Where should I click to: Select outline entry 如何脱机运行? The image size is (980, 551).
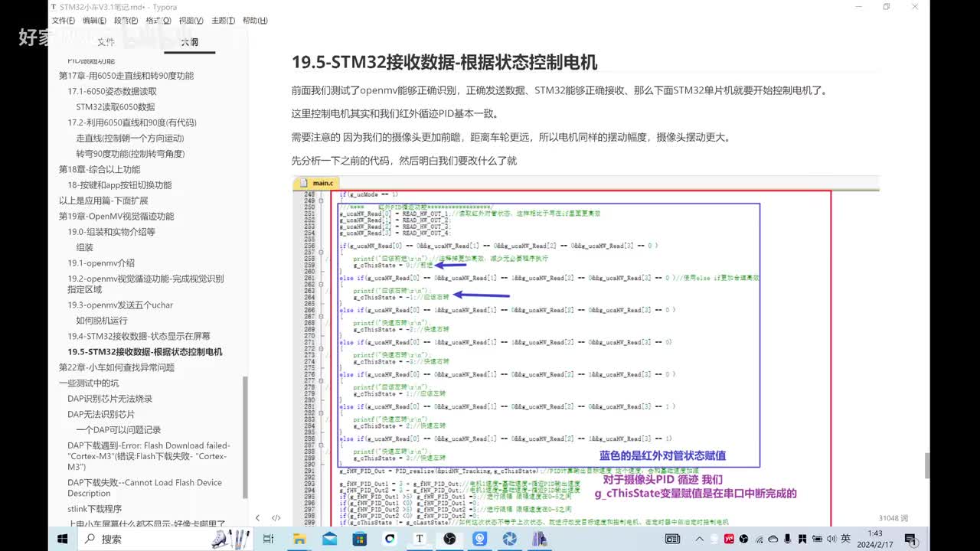[x=102, y=321]
